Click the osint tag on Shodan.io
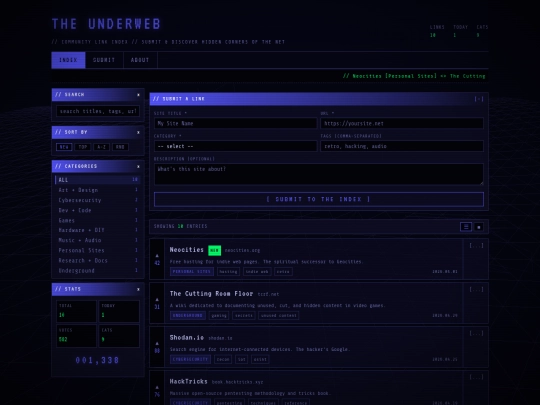This screenshot has width=540, height=405. tap(260, 359)
